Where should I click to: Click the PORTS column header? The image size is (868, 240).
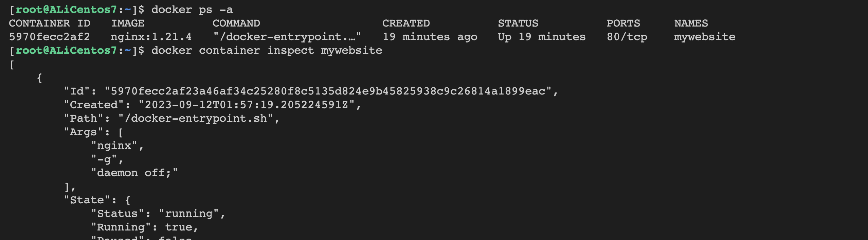tap(623, 23)
